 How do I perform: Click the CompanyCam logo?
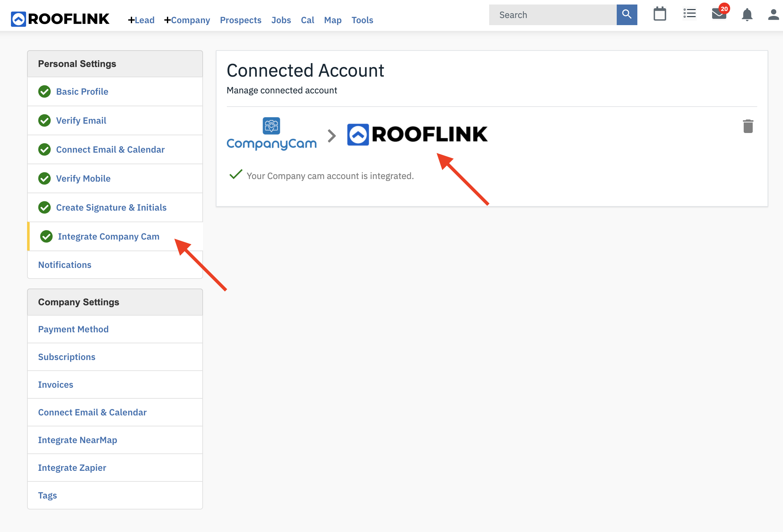point(272,133)
